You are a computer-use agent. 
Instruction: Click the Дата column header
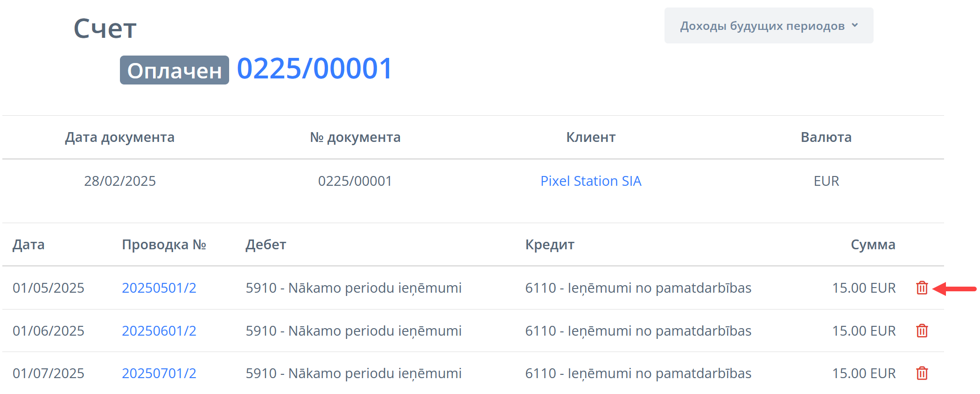coord(28,245)
